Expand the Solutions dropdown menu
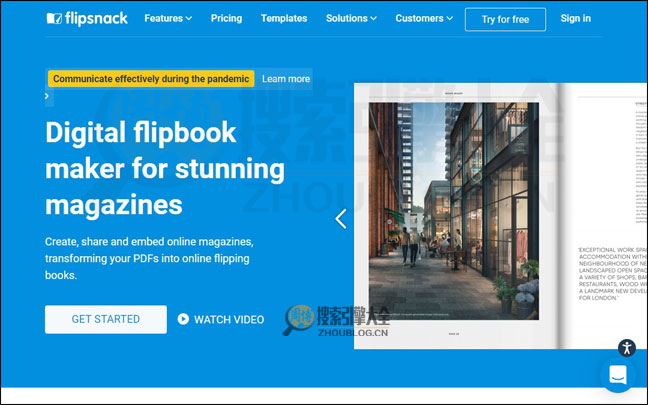This screenshot has width=648, height=405. pyautogui.click(x=351, y=19)
